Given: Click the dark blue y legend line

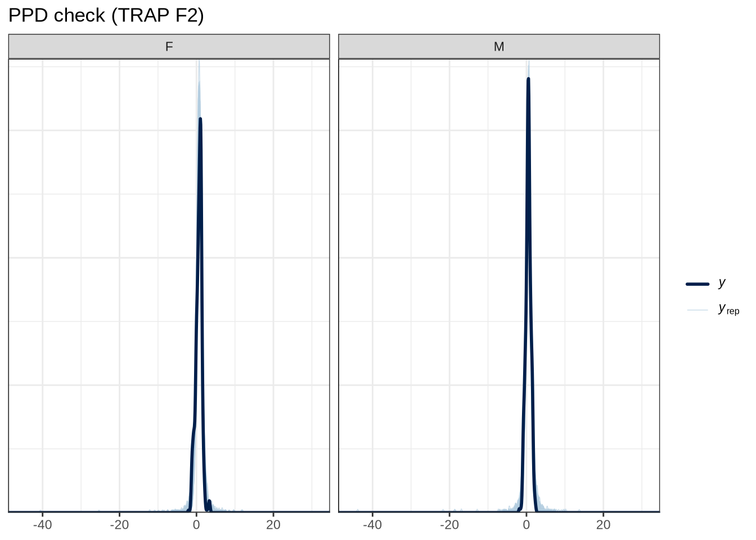Looking at the screenshot, I should pos(697,284).
